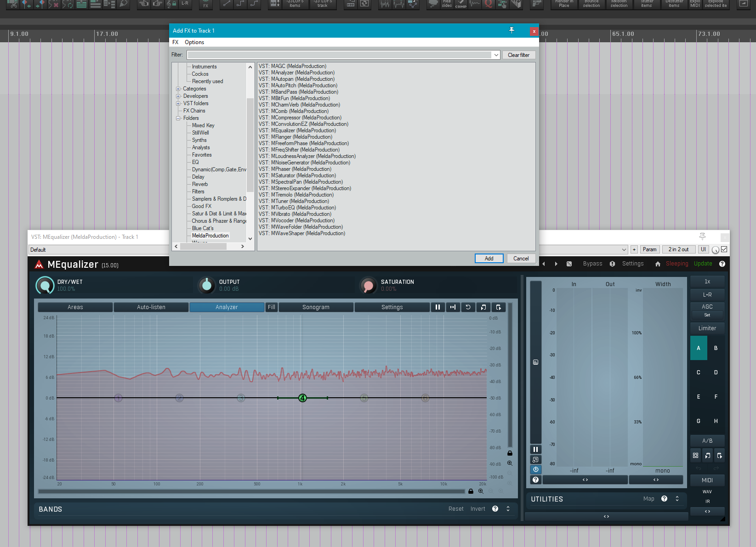Click the MIDI button

(x=707, y=480)
